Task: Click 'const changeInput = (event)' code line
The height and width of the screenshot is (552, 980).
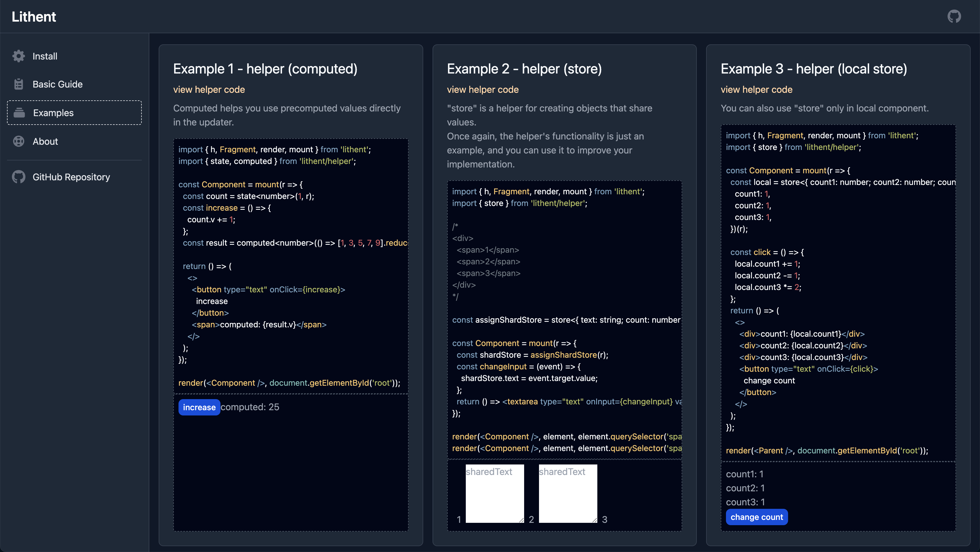Action: tap(519, 366)
